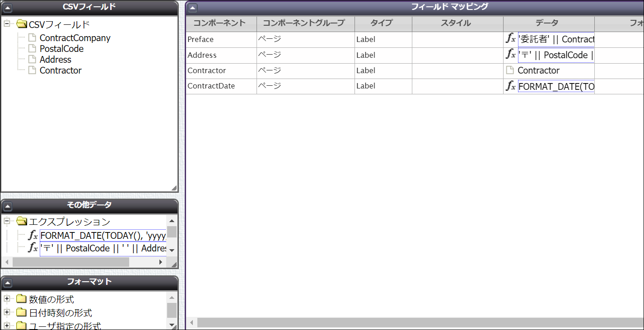
Task: Click the CSVフィールド root folder icon
Action: [x=22, y=24]
